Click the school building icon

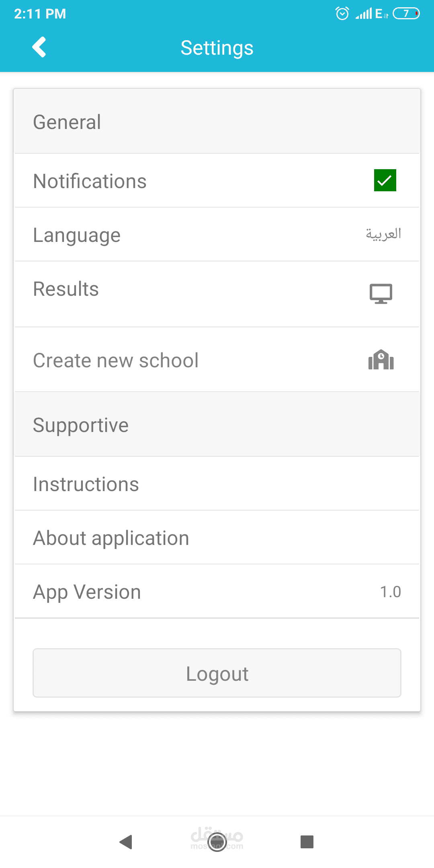pyautogui.click(x=381, y=360)
